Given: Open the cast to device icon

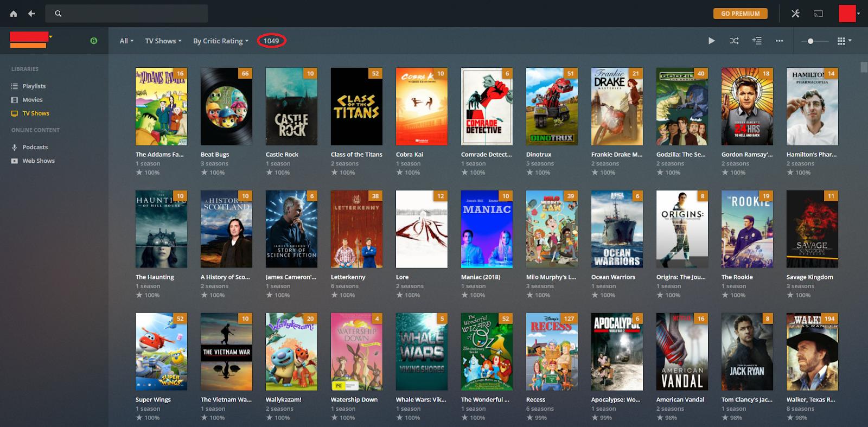Looking at the screenshot, I should [818, 14].
